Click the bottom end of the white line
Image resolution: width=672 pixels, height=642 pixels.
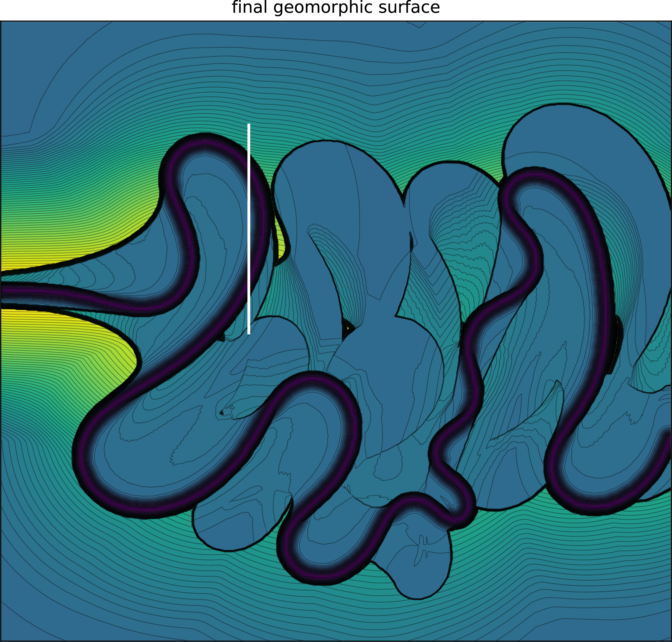(249, 333)
